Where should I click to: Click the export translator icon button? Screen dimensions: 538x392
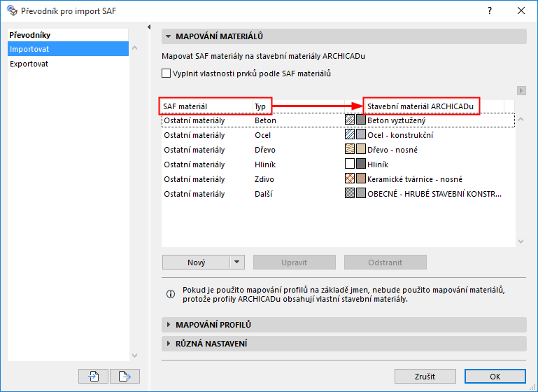(125, 376)
